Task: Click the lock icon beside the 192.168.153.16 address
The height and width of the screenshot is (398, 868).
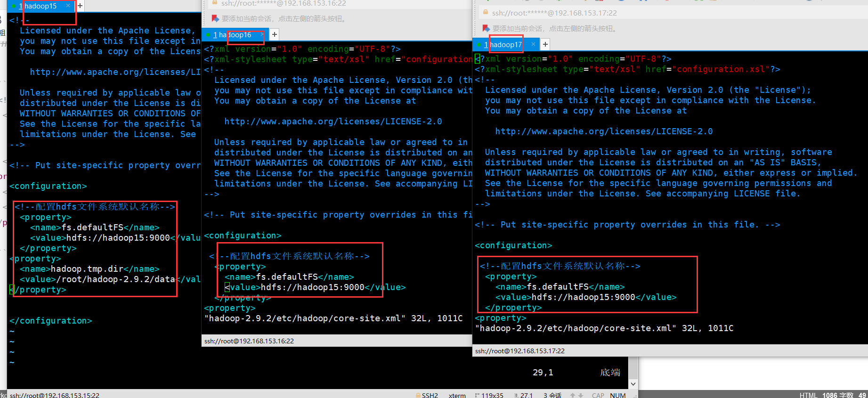Action: click(x=215, y=3)
